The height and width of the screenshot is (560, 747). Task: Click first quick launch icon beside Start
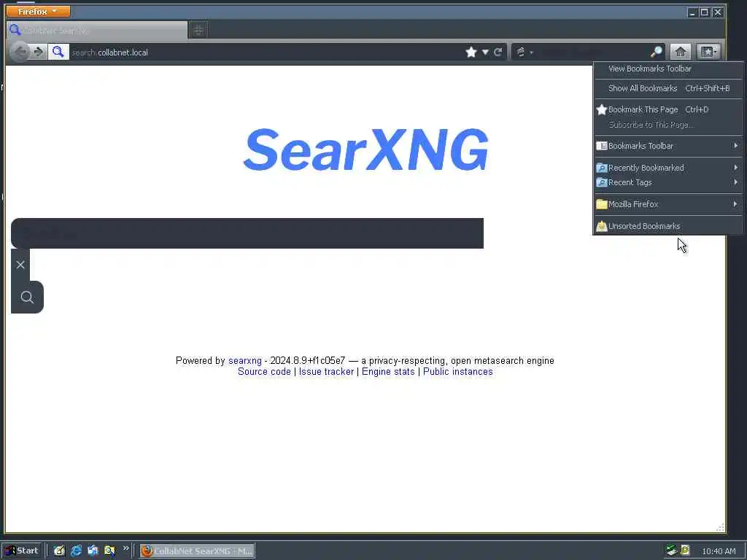click(x=59, y=551)
